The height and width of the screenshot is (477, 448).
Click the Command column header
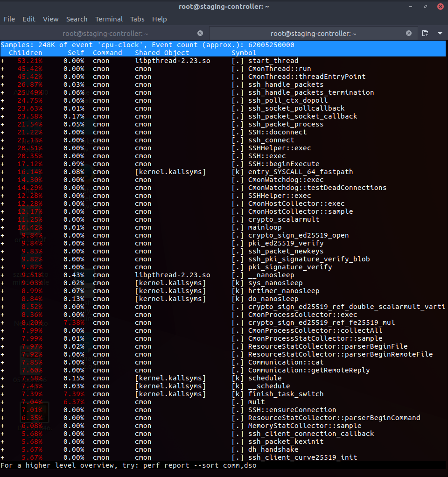[x=107, y=53]
